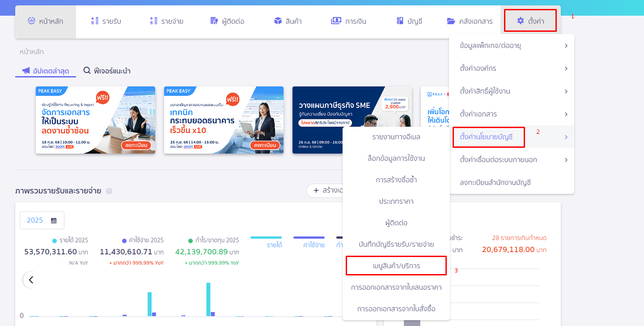Viewport: 644px width, 326px height.
Task: Go to previous chart period arrow
Action: pos(31,280)
